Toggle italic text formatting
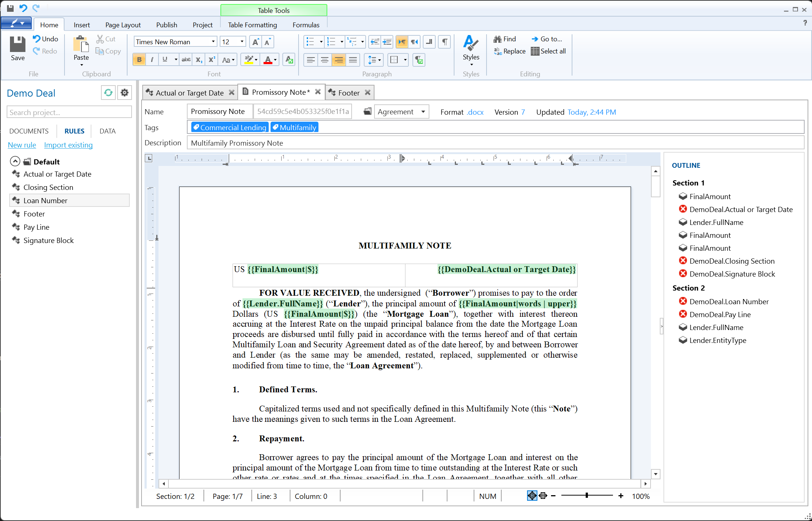The height and width of the screenshot is (521, 812). (152, 60)
